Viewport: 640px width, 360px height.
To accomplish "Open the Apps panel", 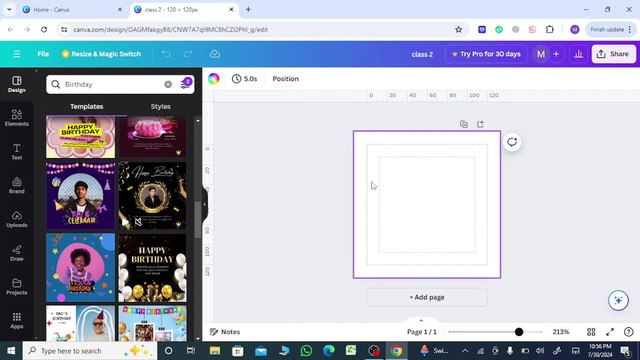I will pyautogui.click(x=17, y=321).
